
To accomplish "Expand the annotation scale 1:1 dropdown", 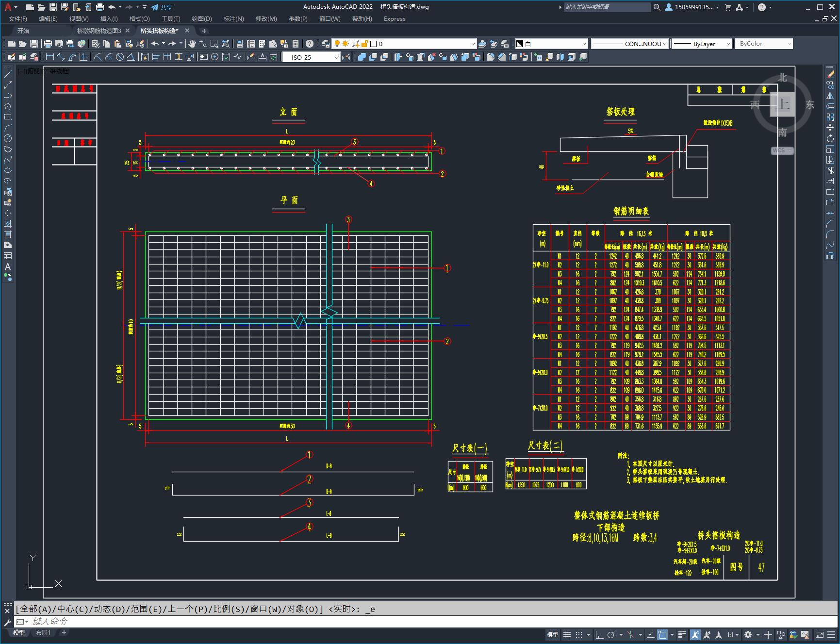I will pyautogui.click(x=733, y=634).
